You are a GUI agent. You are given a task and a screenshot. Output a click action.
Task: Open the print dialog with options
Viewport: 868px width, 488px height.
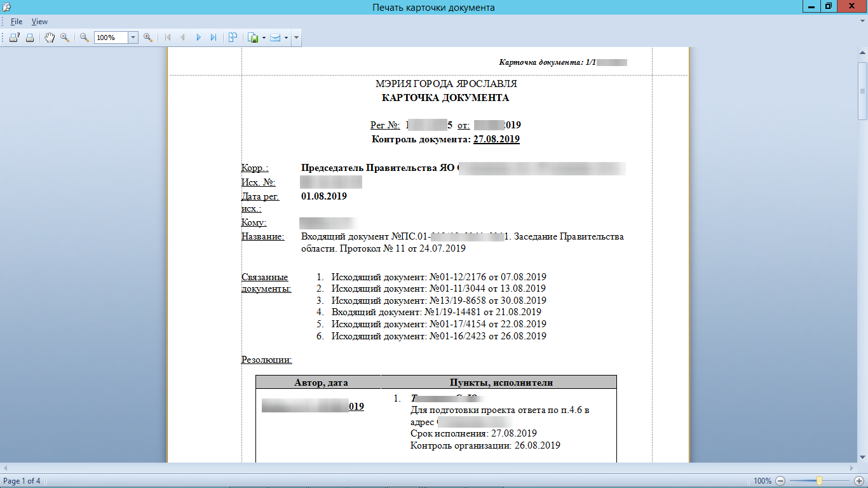15,37
